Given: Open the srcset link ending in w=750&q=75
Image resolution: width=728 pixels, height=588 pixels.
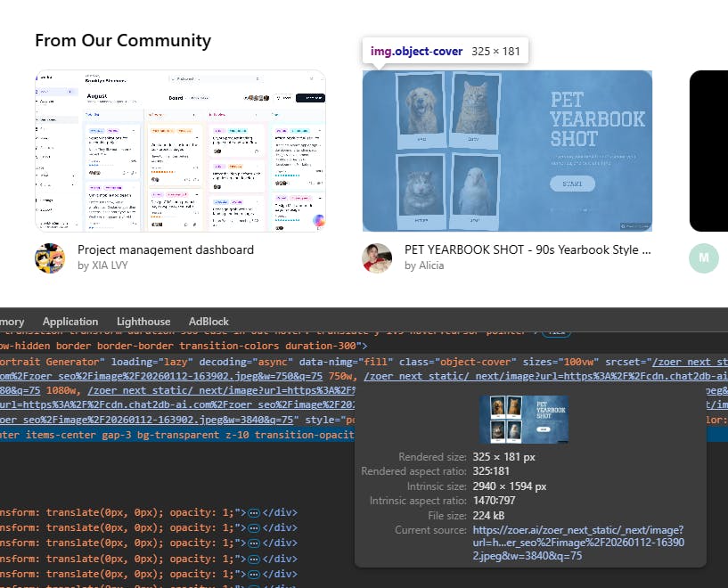Looking at the screenshot, I should click(x=161, y=376).
